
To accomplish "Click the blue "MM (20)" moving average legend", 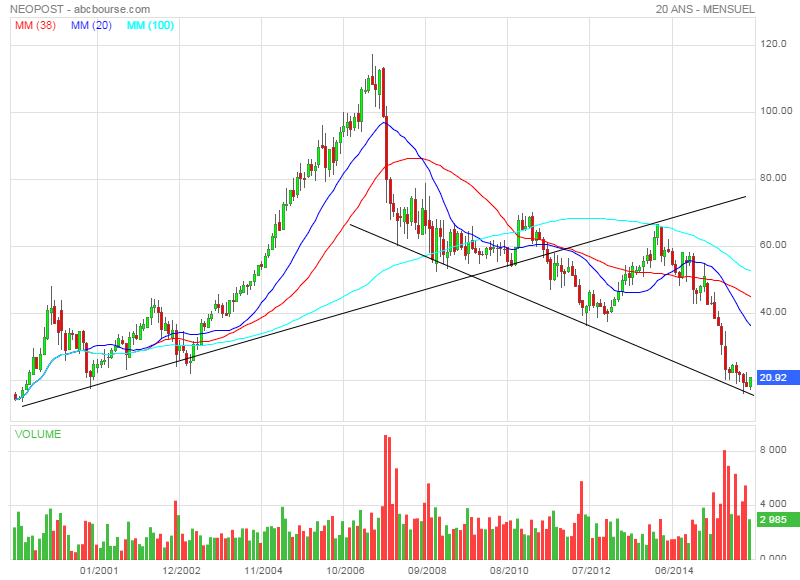I will 91,25.
